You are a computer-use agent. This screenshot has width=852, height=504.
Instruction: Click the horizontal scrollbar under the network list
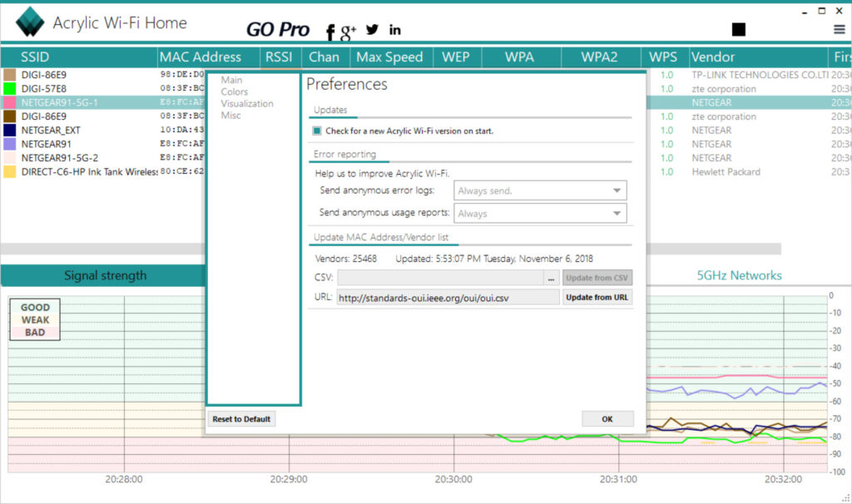391,250
